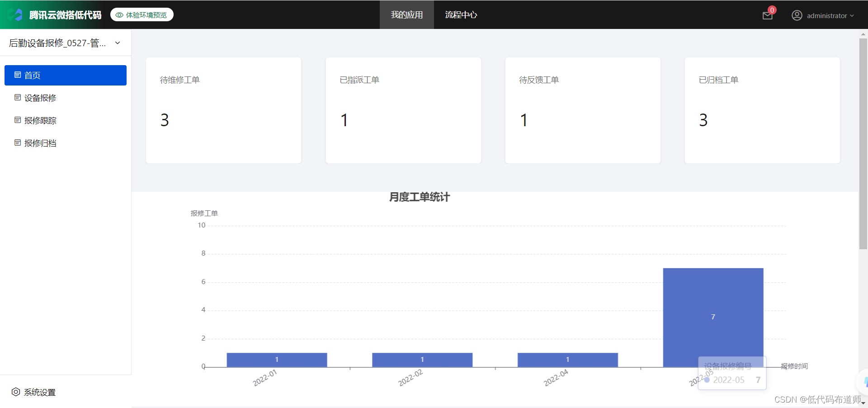Switch to the 流程中心 tab
Image resolution: width=868 pixels, height=408 pixels.
(x=461, y=14)
